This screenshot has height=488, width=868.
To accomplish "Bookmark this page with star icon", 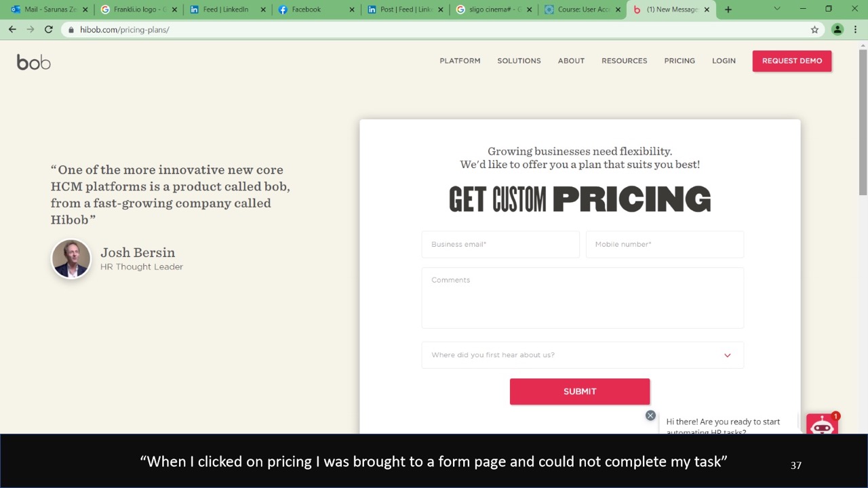I will click(x=814, y=30).
